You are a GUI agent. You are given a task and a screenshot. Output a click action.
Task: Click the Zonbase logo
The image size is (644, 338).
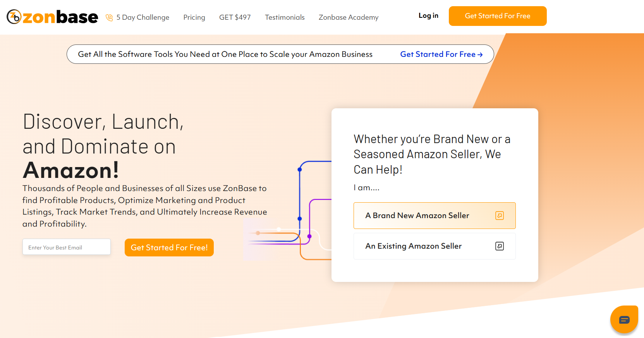click(52, 17)
